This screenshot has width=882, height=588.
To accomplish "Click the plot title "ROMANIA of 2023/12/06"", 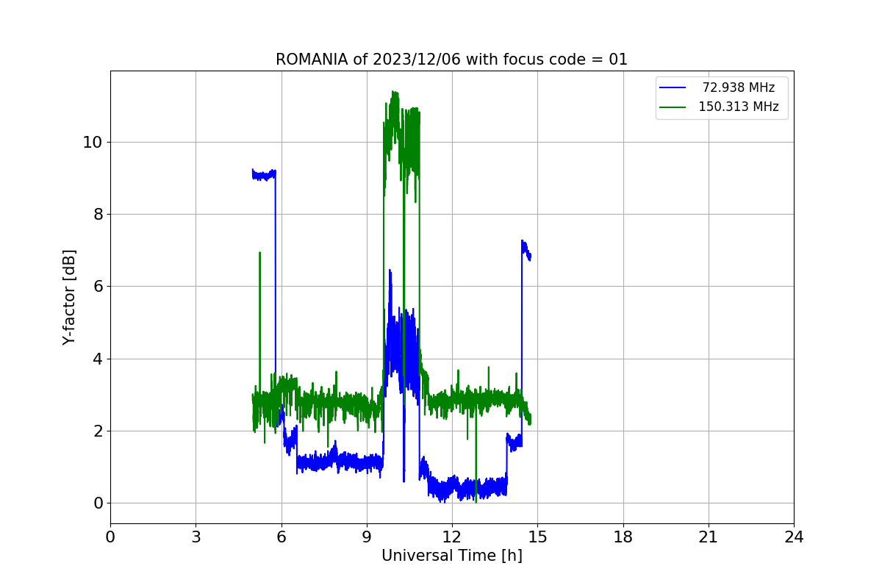I will click(451, 60).
